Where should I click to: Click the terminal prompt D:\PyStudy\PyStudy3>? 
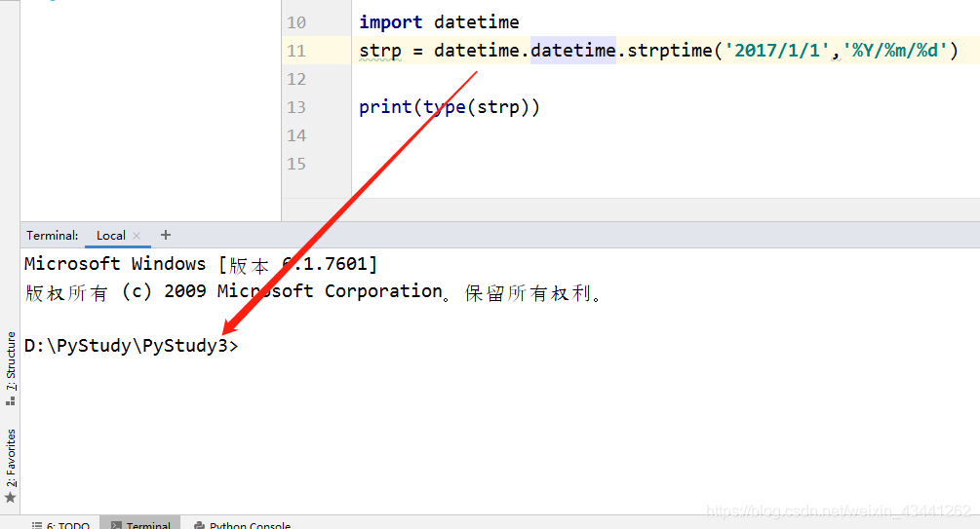click(132, 346)
